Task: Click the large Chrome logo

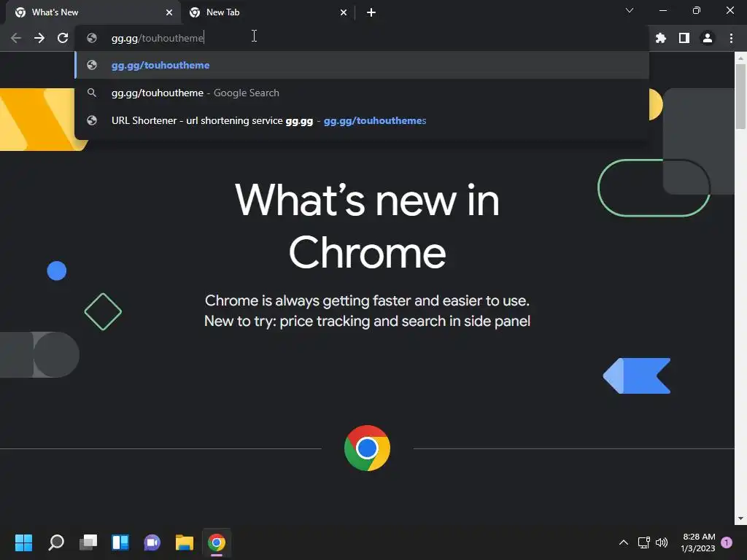Action: point(368,448)
